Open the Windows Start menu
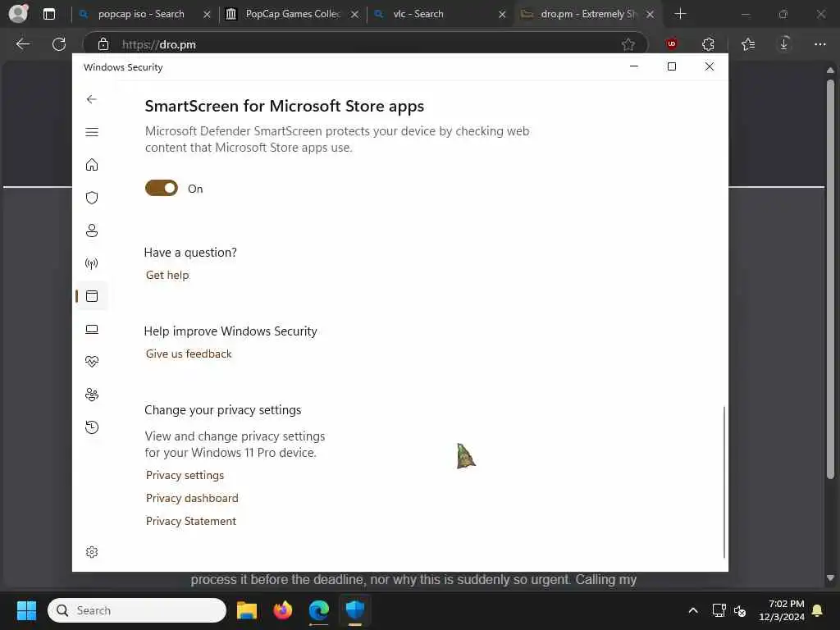This screenshot has width=840, height=630. 26,610
